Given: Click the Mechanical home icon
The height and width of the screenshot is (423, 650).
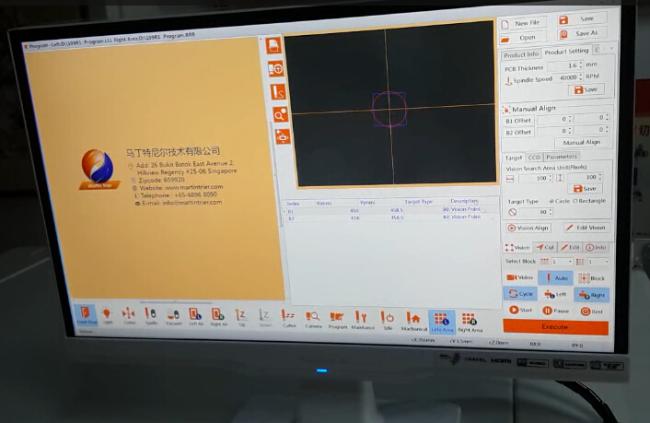Looking at the screenshot, I should [413, 319].
